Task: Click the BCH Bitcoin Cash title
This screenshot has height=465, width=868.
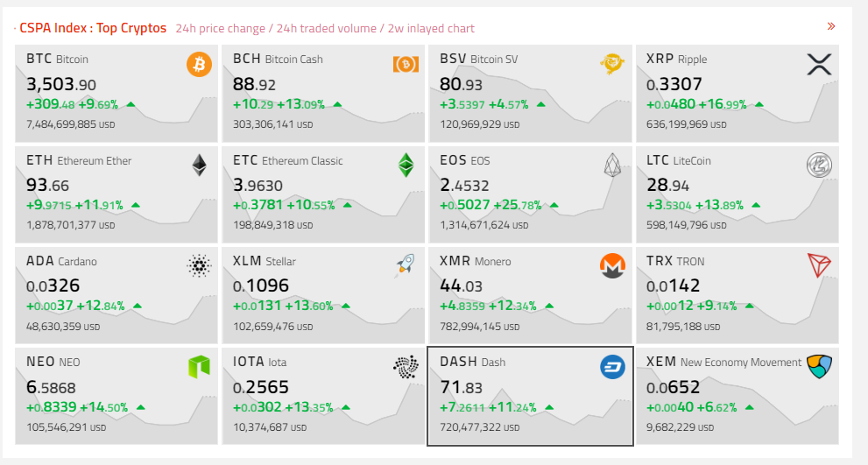Action: [x=278, y=59]
